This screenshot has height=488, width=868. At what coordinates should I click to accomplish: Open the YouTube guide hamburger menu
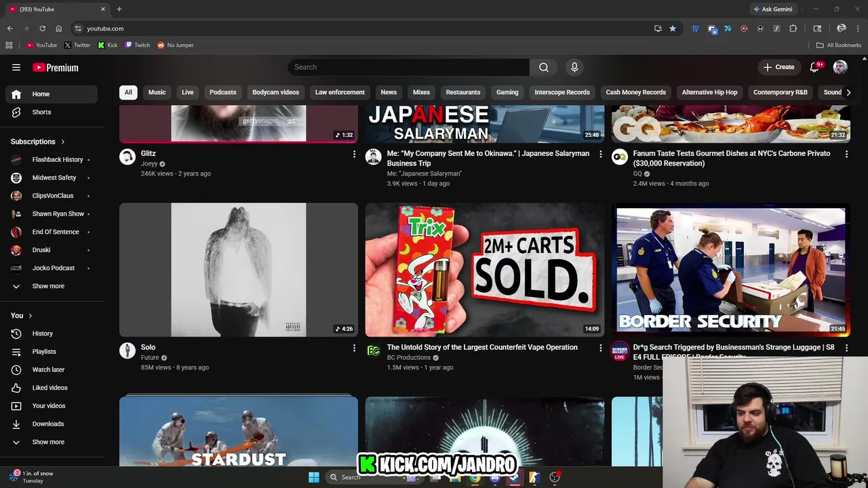click(x=16, y=67)
